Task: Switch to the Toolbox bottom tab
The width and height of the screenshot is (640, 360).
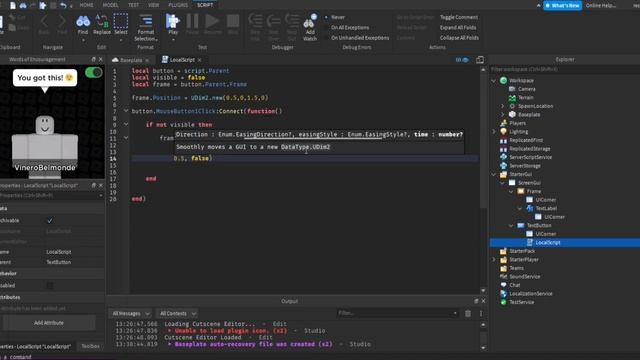Action: coord(90,346)
